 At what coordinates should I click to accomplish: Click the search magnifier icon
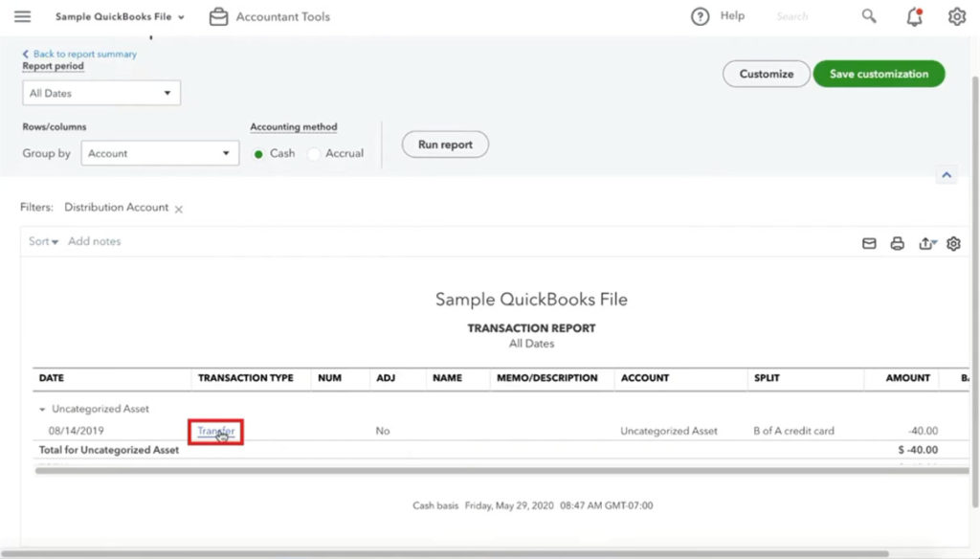click(868, 15)
